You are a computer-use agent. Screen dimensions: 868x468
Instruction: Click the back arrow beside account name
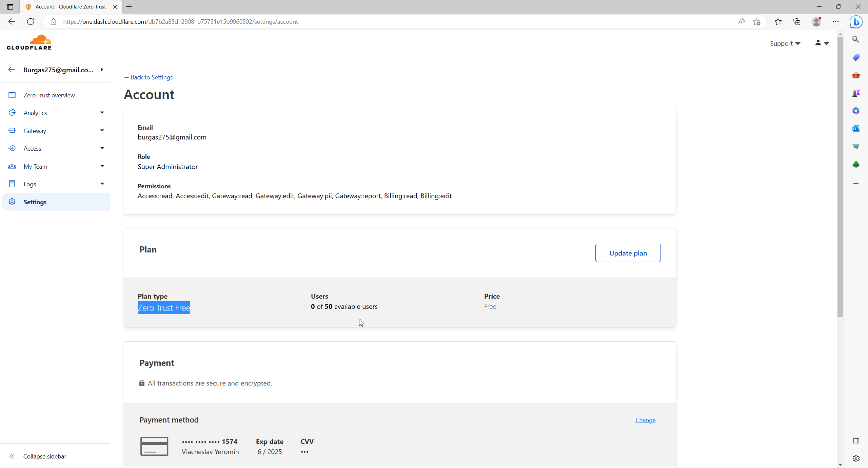tap(12, 70)
